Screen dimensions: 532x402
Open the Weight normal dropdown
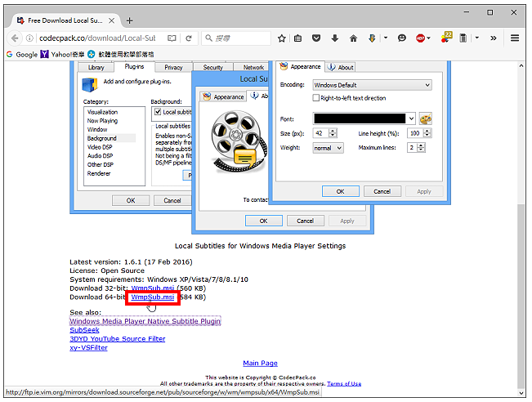tap(328, 148)
